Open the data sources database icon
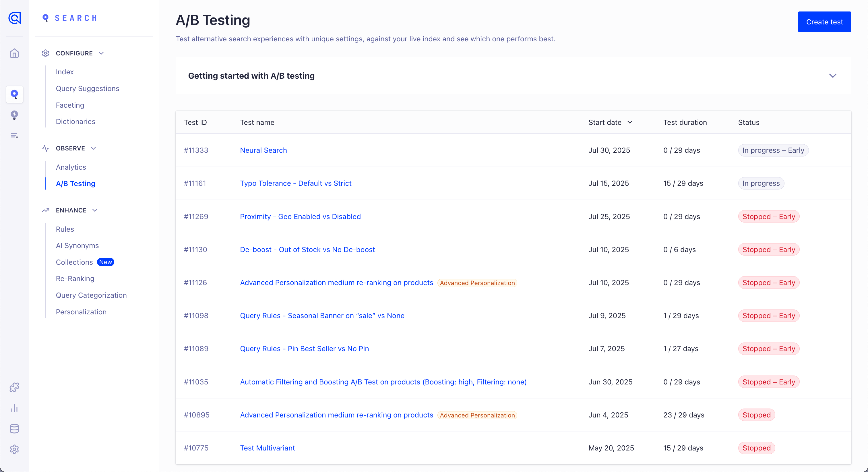The image size is (868, 472). click(x=14, y=429)
